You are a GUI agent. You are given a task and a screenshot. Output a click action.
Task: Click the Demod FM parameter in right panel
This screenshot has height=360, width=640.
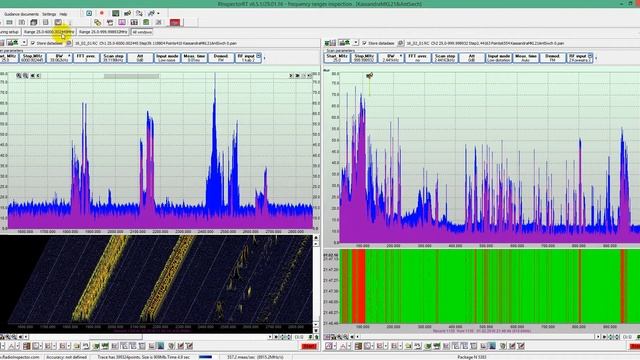point(552,58)
